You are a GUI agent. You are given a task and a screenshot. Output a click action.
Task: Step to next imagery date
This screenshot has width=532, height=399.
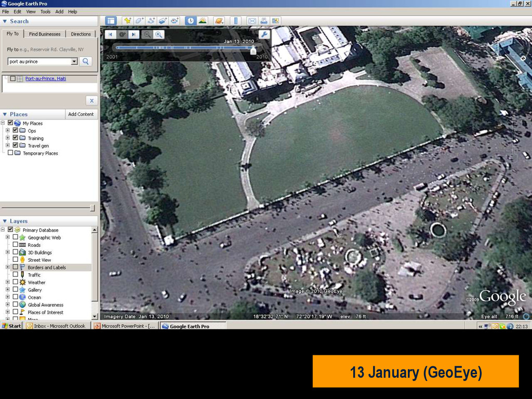point(134,34)
